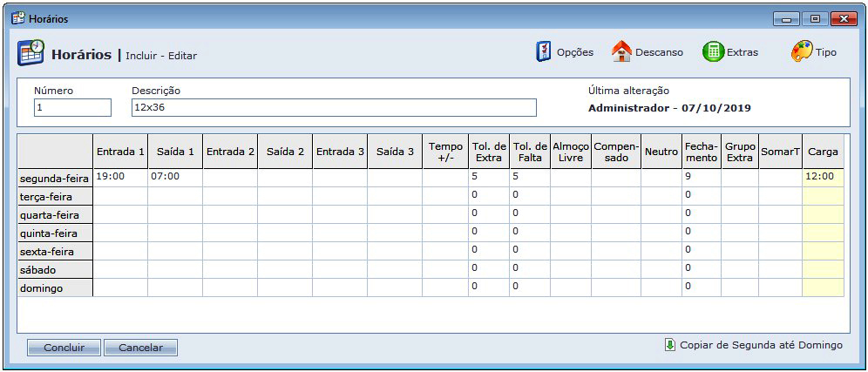Focus the Número input field
This screenshot has height=372, width=868.
pyautogui.click(x=72, y=107)
